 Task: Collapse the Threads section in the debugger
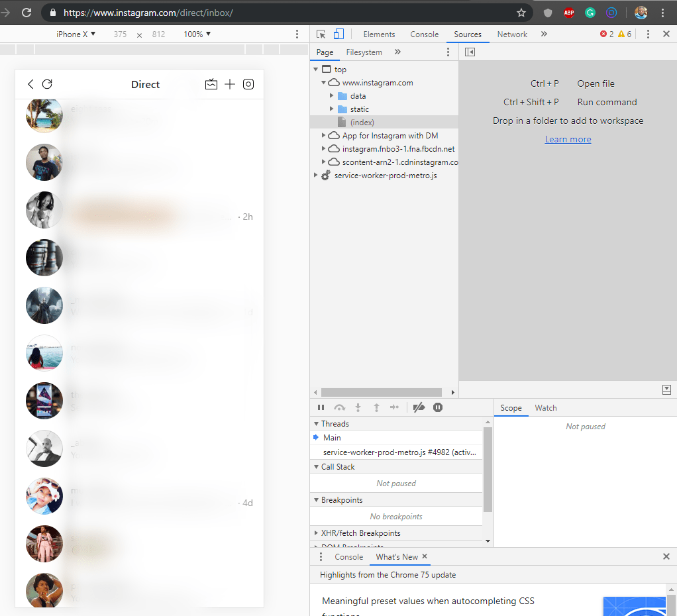pyautogui.click(x=316, y=423)
